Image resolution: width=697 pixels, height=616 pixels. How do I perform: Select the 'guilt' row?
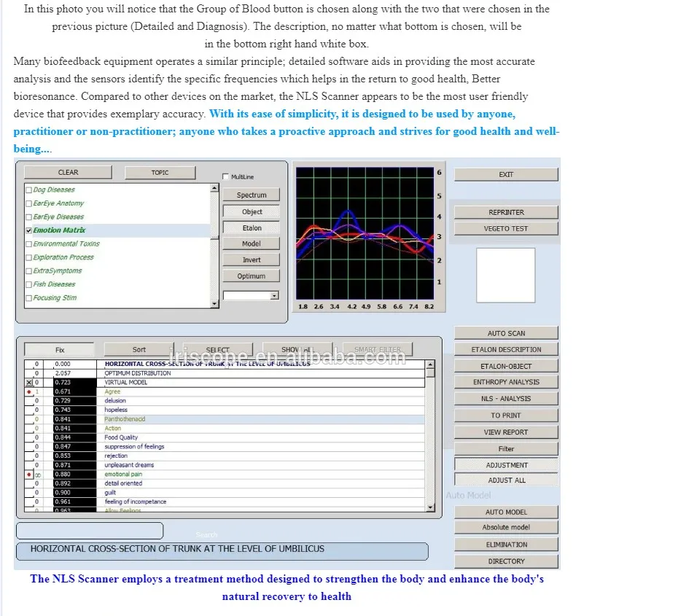click(x=225, y=493)
